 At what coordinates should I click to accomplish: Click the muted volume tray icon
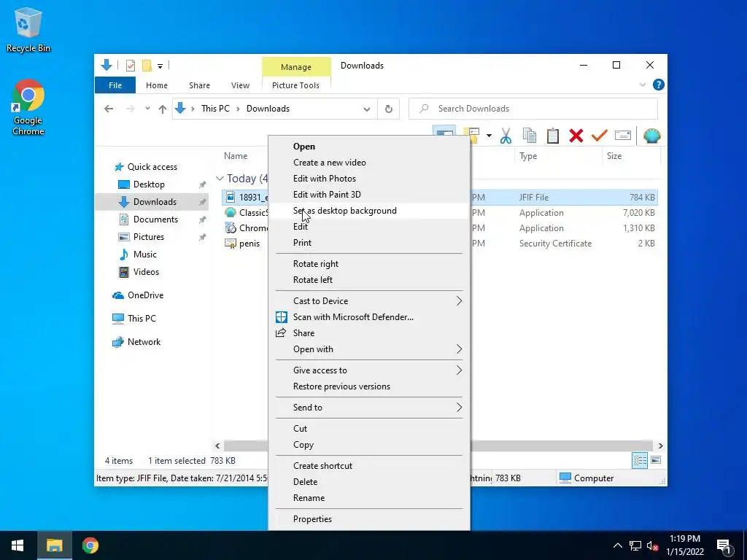652,545
